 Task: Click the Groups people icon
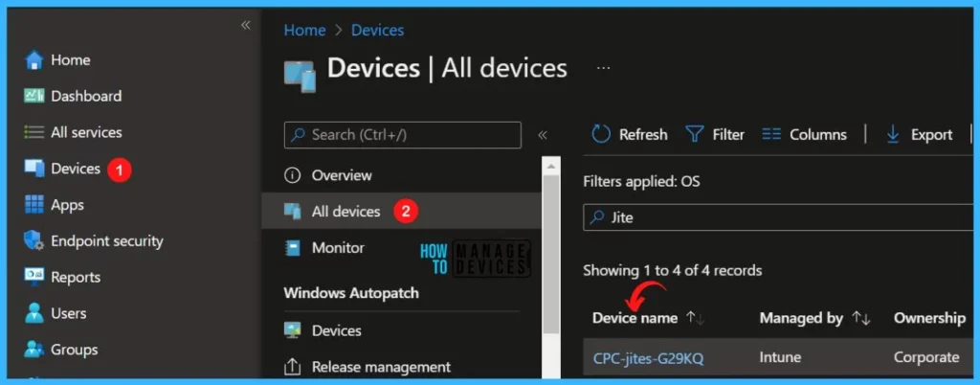pyautogui.click(x=33, y=350)
